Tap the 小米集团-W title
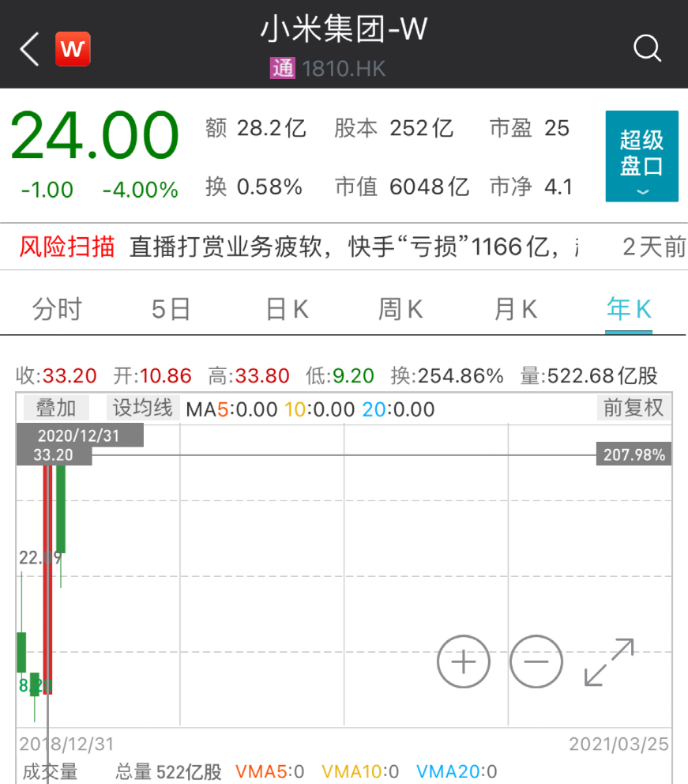 point(344,28)
